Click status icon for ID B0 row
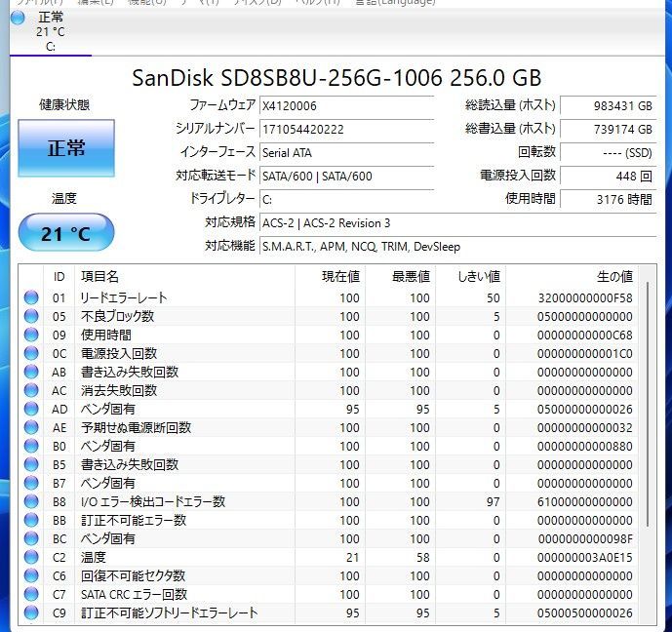The height and width of the screenshot is (632, 672). click(x=31, y=446)
